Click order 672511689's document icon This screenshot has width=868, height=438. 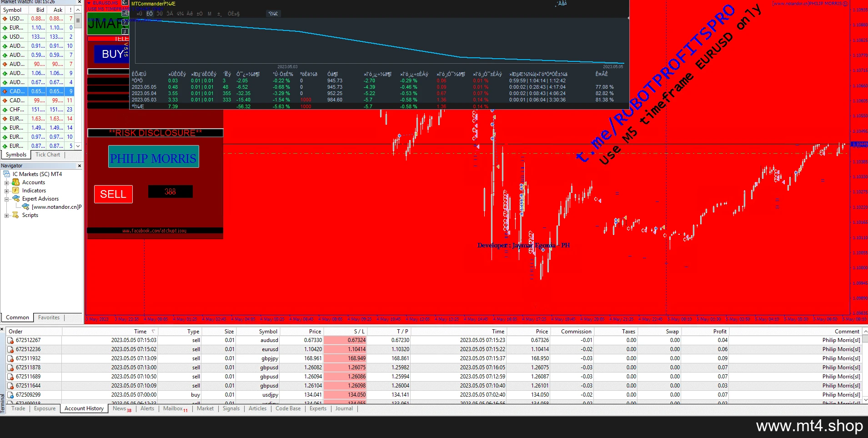click(10, 377)
